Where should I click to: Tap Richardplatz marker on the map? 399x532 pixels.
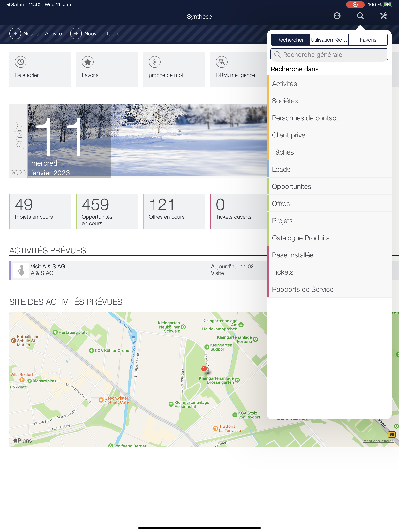[30, 381]
